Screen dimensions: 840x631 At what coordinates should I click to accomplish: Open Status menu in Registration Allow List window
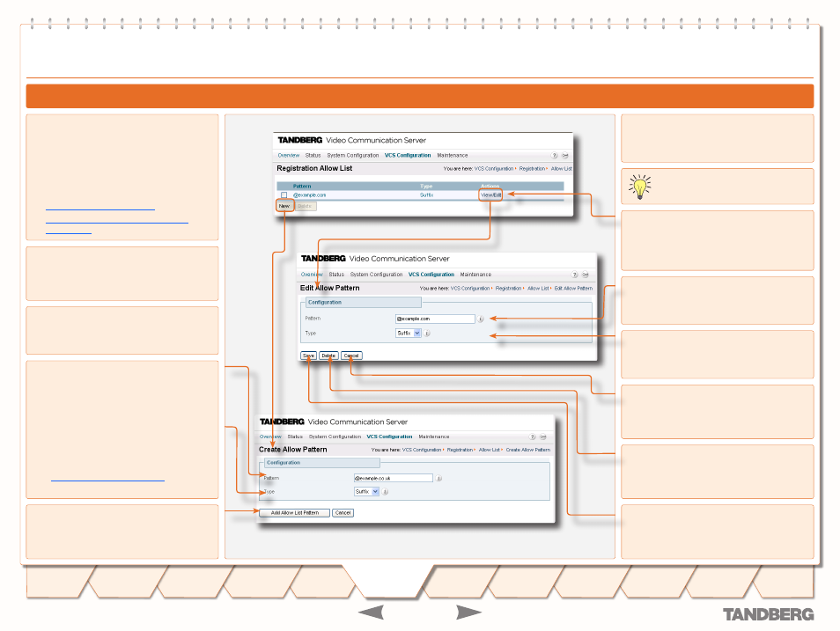pyautogui.click(x=313, y=156)
